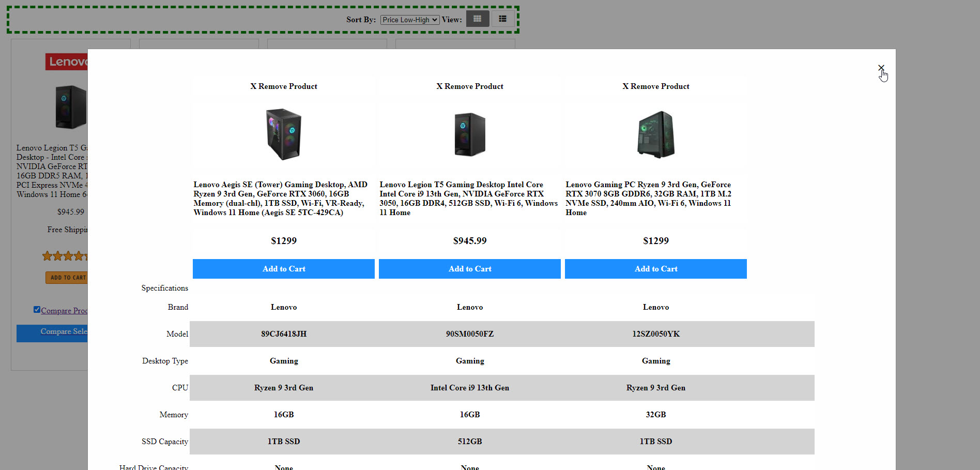Open the Lenovo Aegis SE product title
The image size is (980, 470).
coord(281,199)
